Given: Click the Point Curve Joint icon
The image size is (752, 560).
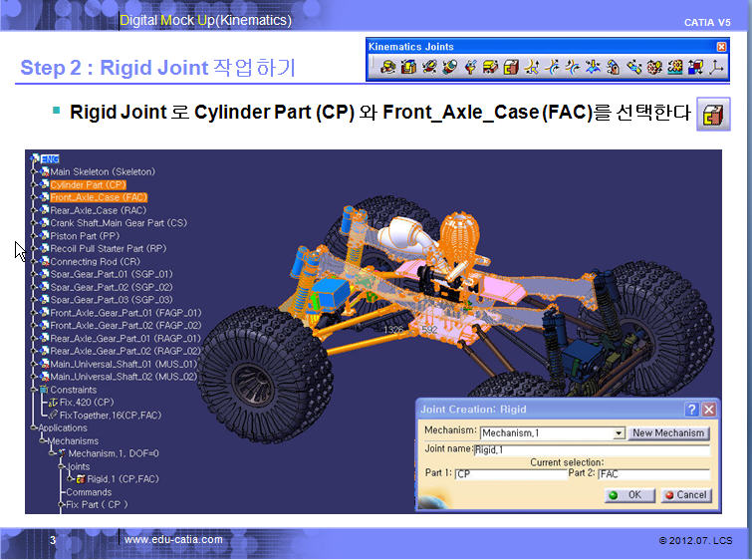Looking at the screenshot, I should coord(533,67).
